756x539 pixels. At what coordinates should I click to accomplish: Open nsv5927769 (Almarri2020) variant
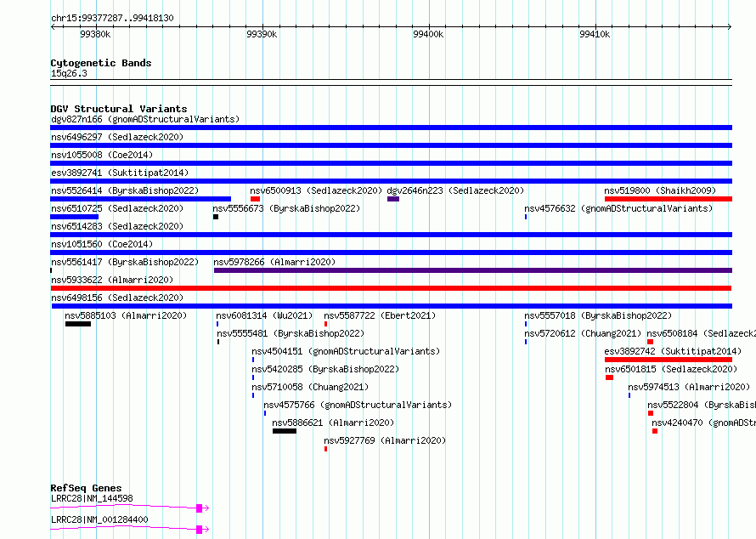[x=385, y=440]
